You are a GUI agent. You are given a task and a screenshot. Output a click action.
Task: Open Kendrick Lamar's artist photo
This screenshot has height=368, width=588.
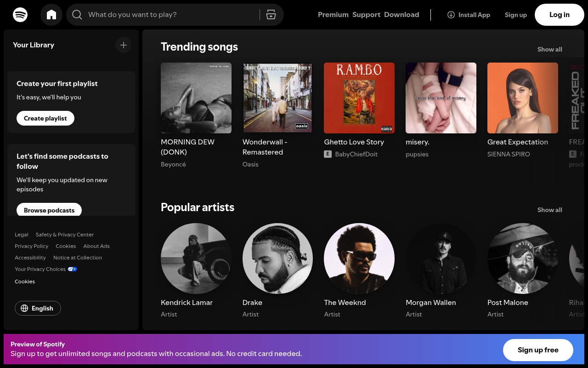[196, 259]
